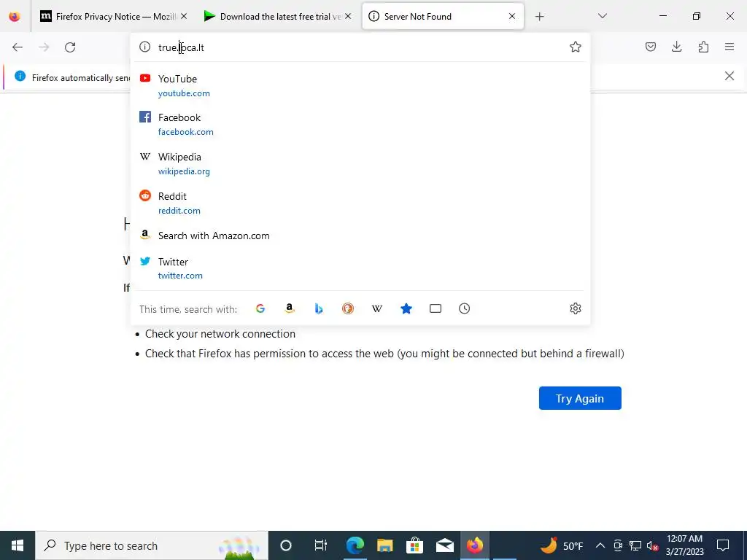Switch to Firefox Privacy Notice tab

pyautogui.click(x=114, y=16)
